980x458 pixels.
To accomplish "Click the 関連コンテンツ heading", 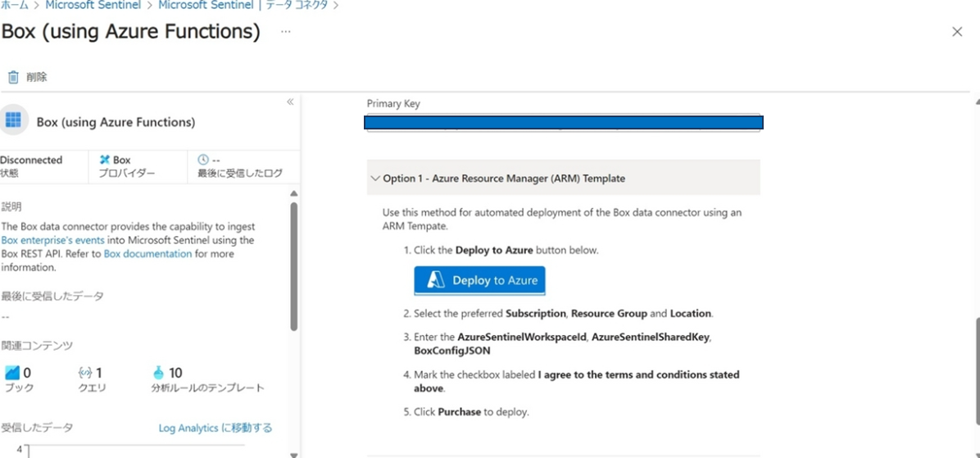I will coord(37,346).
